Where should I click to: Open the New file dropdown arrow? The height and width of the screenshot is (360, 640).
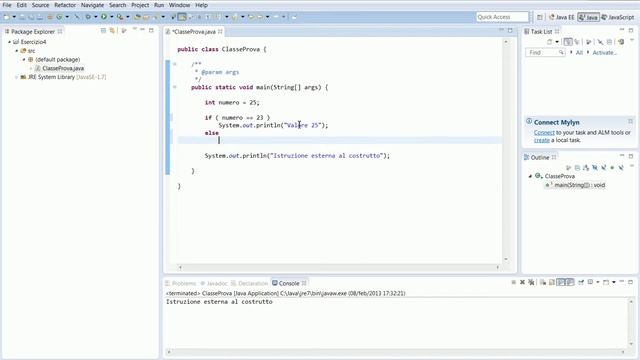click(x=14, y=17)
